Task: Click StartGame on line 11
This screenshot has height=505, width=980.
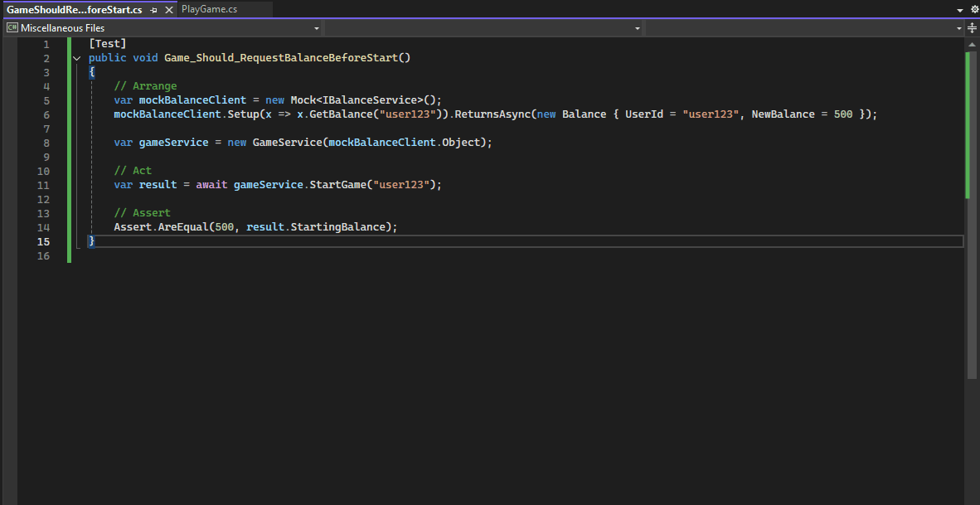Action: click(338, 185)
